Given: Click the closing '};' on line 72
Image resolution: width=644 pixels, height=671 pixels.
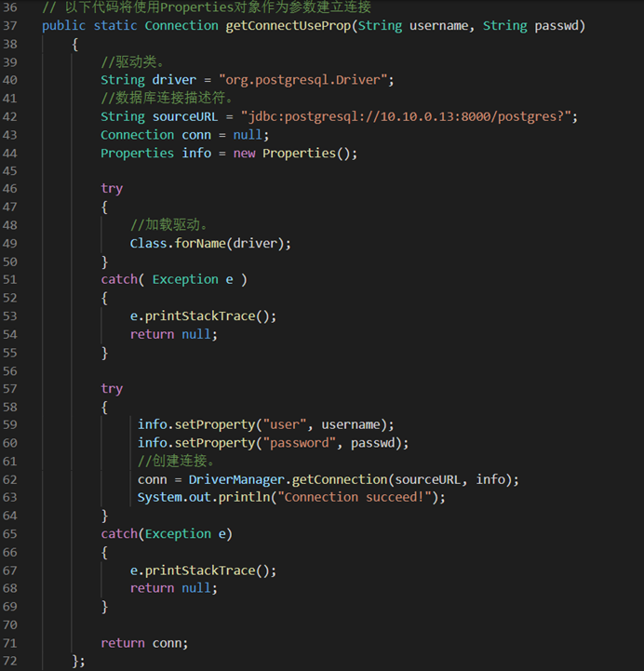Looking at the screenshot, I should pos(79,661).
